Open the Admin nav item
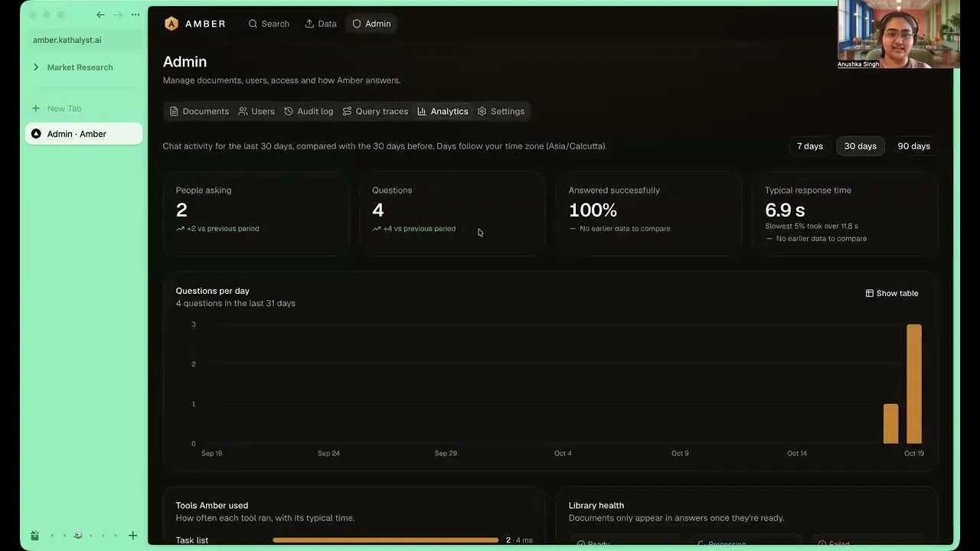The height and width of the screenshot is (551, 980). coord(372,24)
